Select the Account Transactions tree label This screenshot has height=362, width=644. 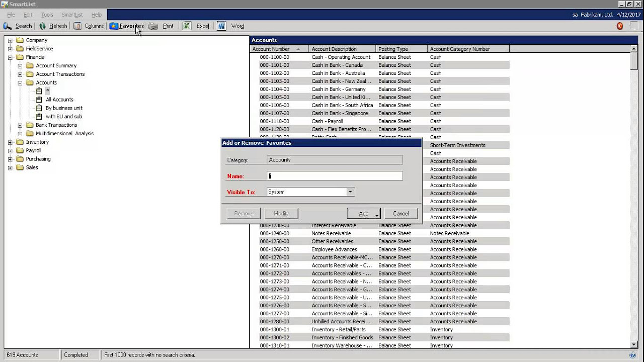(x=60, y=74)
